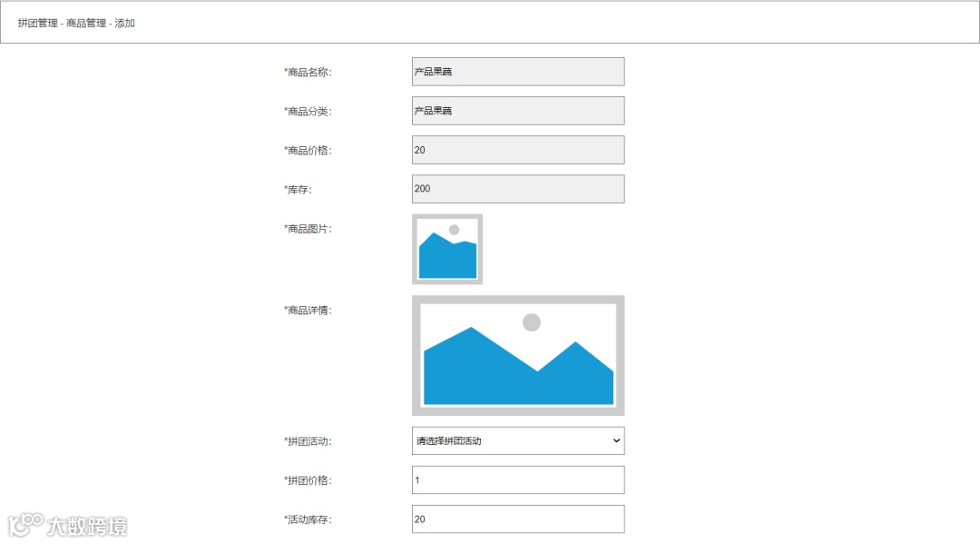This screenshot has height=544, width=980.
Task: Click the 拼团管理 - 商品管理 - 添加 breadcrumb text
Action: (x=76, y=23)
